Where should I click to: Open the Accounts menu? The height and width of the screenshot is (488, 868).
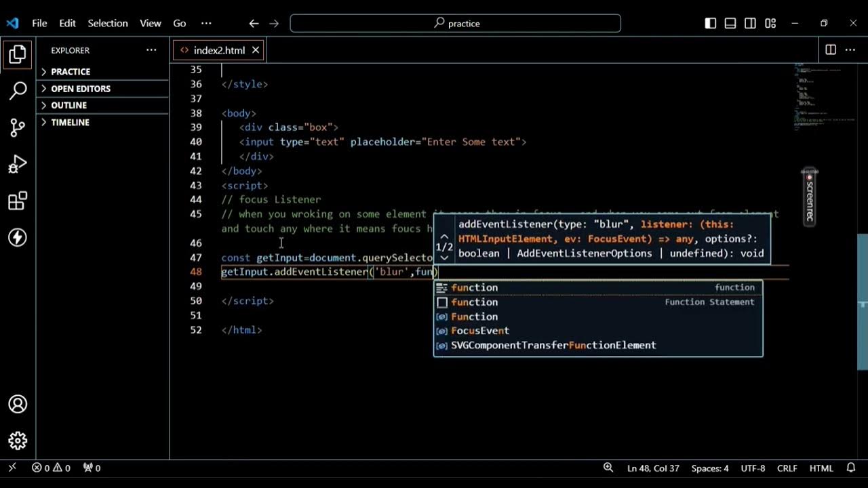click(x=18, y=404)
